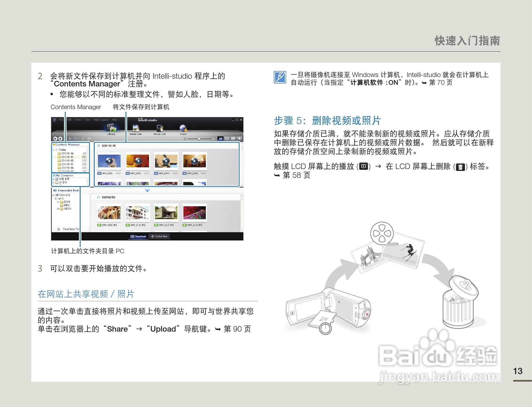The width and height of the screenshot is (532, 407).
Task: Switch to the Global Map tab
Action: coord(159,236)
